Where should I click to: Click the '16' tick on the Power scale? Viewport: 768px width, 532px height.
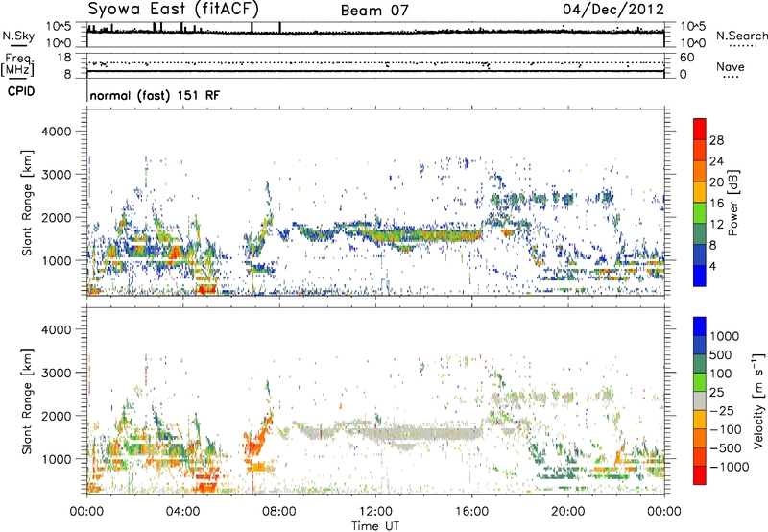pos(716,204)
